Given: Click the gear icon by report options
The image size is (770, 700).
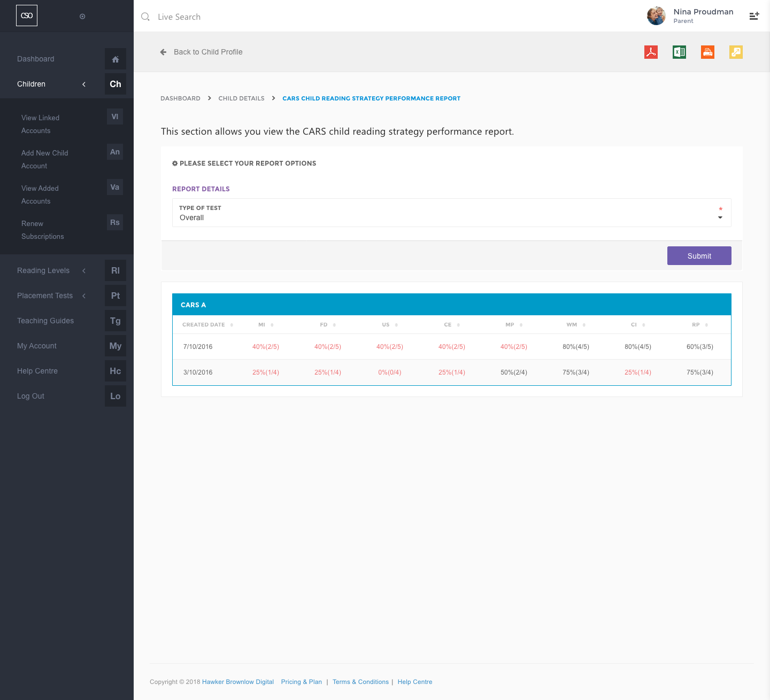Looking at the screenshot, I should click(x=175, y=164).
